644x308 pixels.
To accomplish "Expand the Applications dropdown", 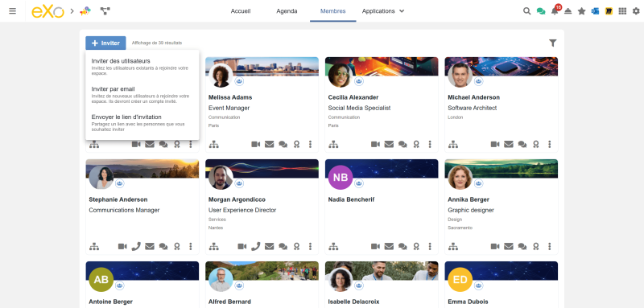I will (x=383, y=11).
